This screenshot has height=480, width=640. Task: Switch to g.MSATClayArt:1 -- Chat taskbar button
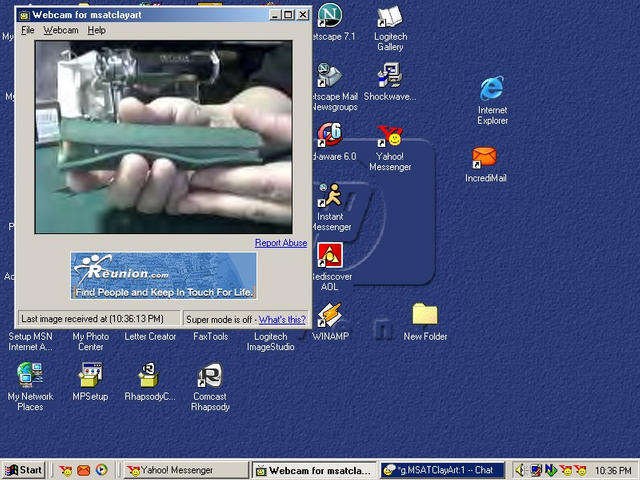[x=442, y=470]
